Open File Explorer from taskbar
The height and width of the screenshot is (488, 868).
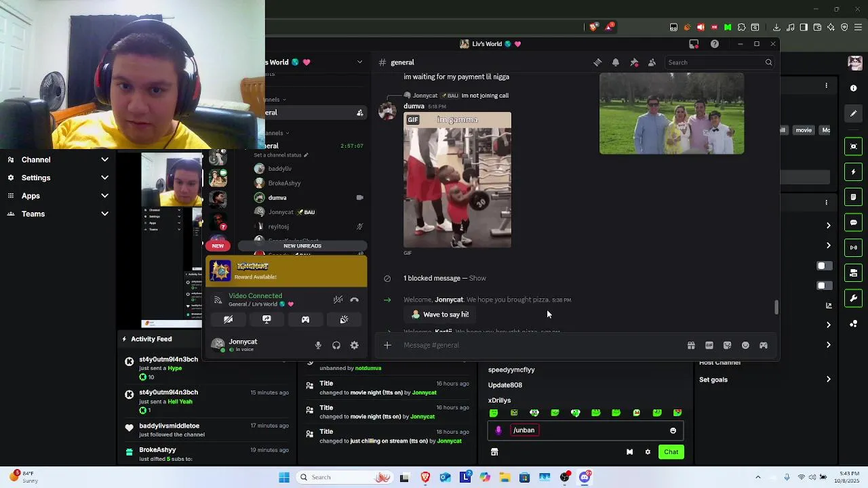tap(505, 477)
